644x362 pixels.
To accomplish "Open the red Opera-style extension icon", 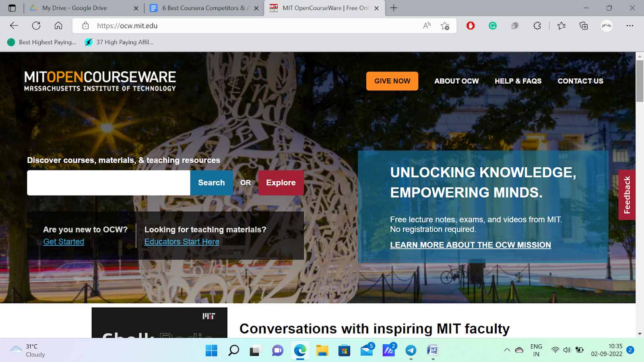I will (x=471, y=26).
